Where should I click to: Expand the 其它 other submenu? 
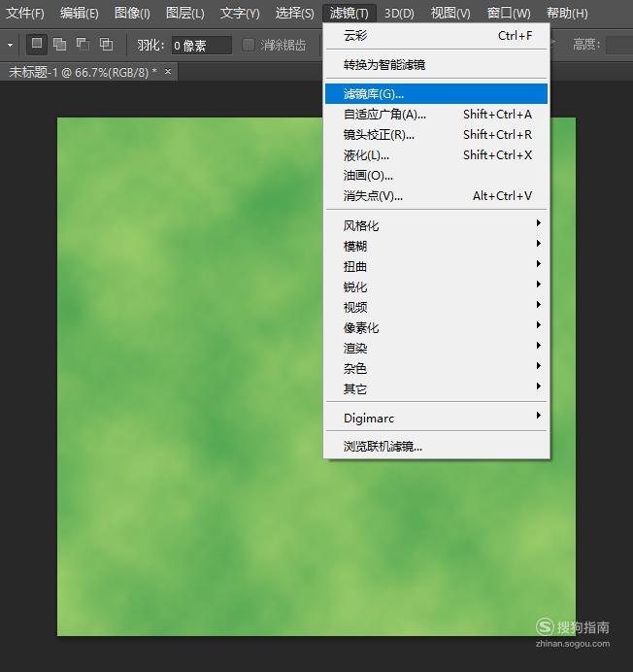(x=436, y=389)
